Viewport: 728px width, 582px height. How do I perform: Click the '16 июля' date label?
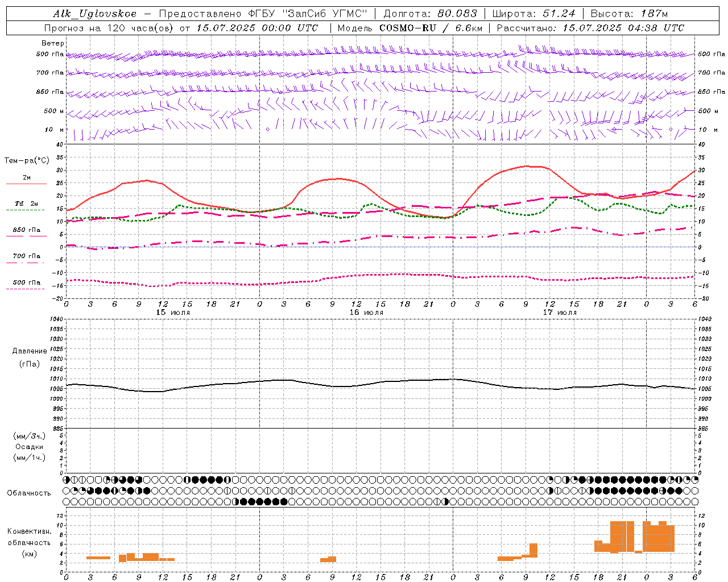pos(366,313)
